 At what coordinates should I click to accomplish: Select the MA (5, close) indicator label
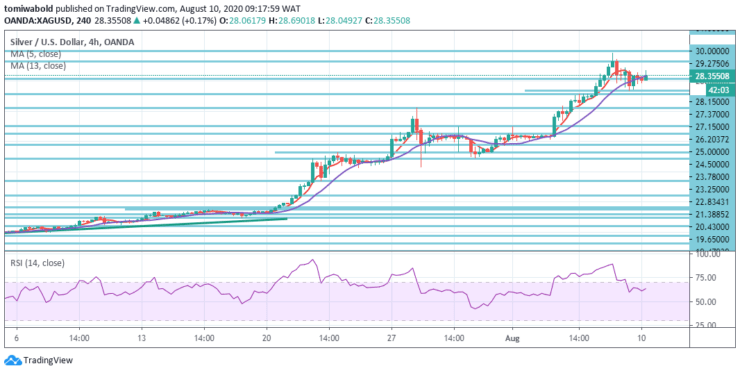36,54
